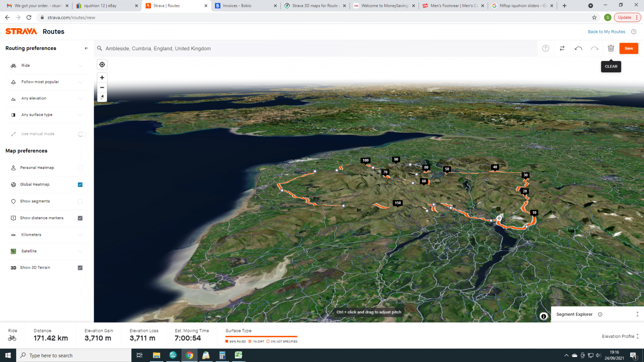Open the map info icon
644x362 pixels.
[x=544, y=316]
